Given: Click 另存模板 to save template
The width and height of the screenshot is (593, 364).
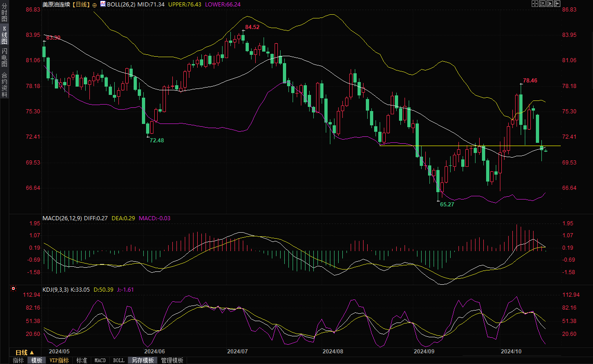Looking at the screenshot, I should (142, 360).
